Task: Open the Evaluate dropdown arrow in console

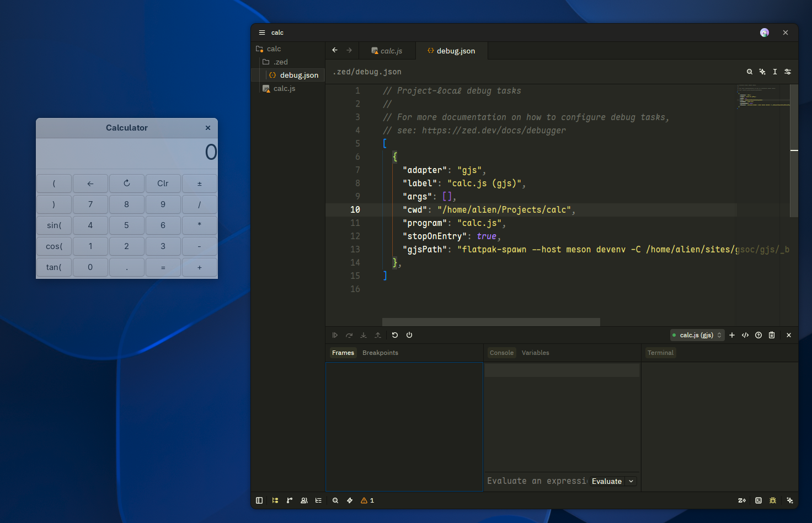Action: pos(631,481)
